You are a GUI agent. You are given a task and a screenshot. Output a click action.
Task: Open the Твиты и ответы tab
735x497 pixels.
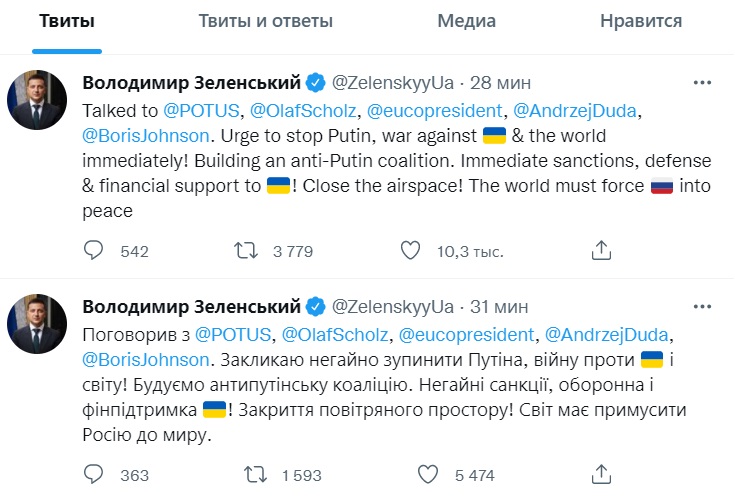coord(265,21)
